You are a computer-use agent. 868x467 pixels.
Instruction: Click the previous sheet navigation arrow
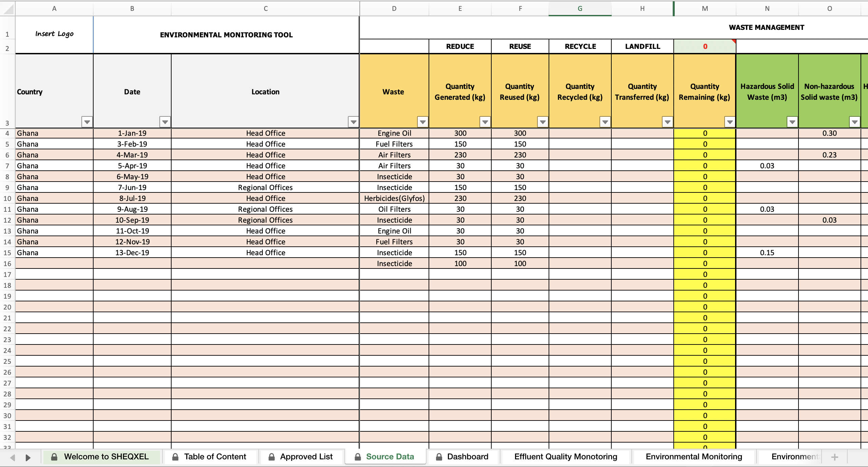tap(13, 457)
